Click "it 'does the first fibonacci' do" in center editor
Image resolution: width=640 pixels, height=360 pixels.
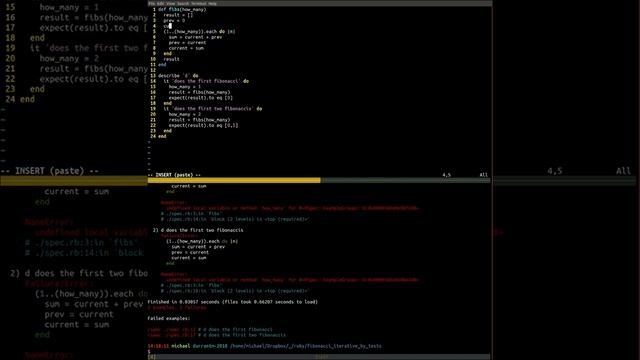(x=206, y=81)
